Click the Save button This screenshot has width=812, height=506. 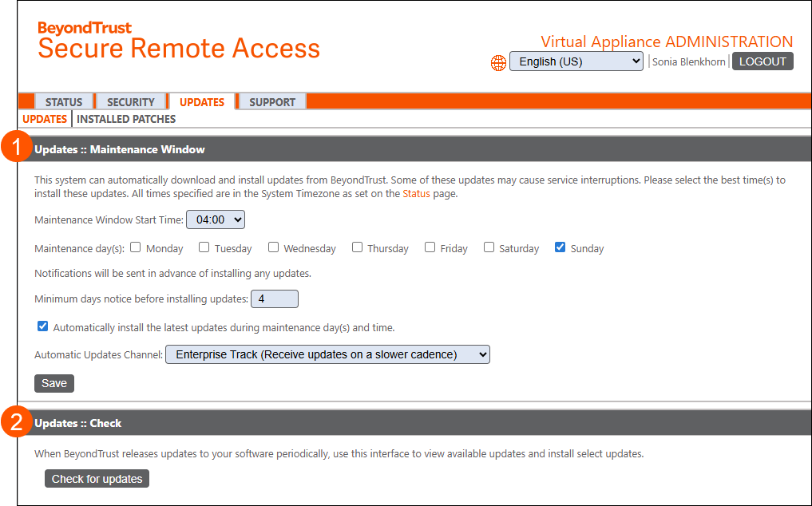tap(53, 383)
